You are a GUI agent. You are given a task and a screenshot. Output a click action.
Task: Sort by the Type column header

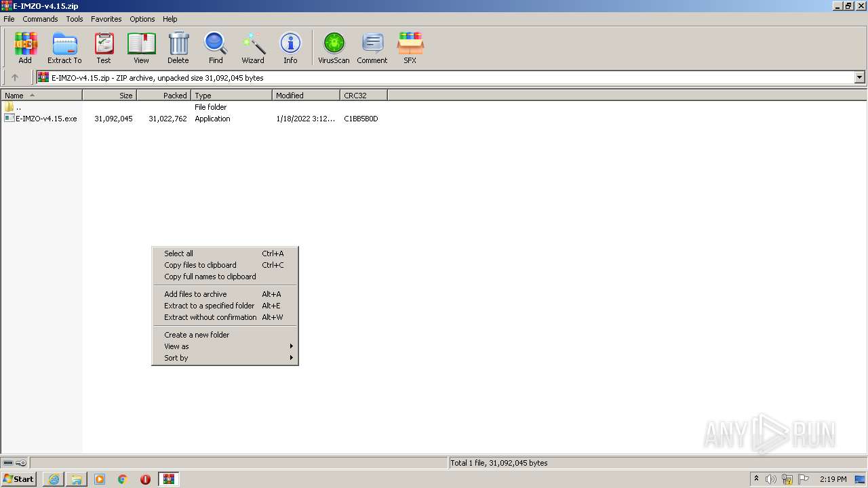point(231,96)
